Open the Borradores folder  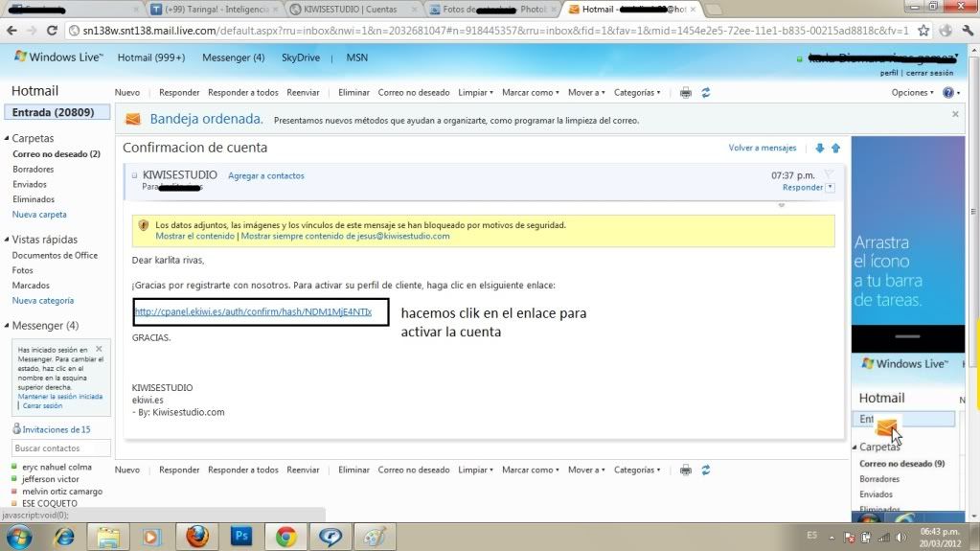(34, 170)
